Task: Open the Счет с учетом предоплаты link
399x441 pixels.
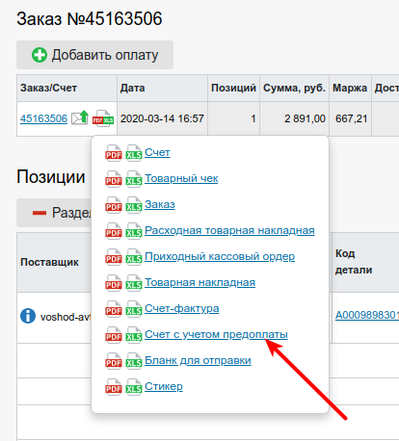Action: coord(216,334)
